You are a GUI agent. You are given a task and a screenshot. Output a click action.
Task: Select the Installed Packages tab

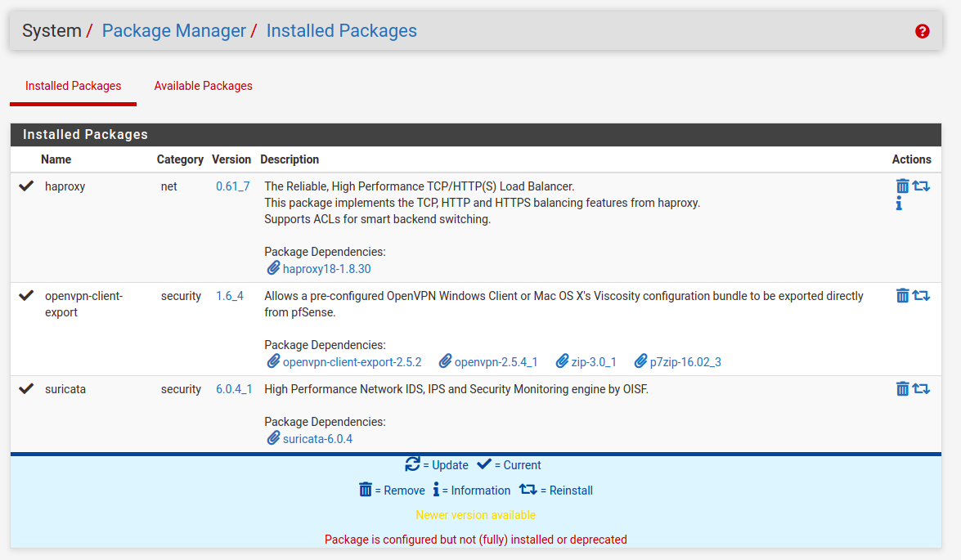(73, 86)
